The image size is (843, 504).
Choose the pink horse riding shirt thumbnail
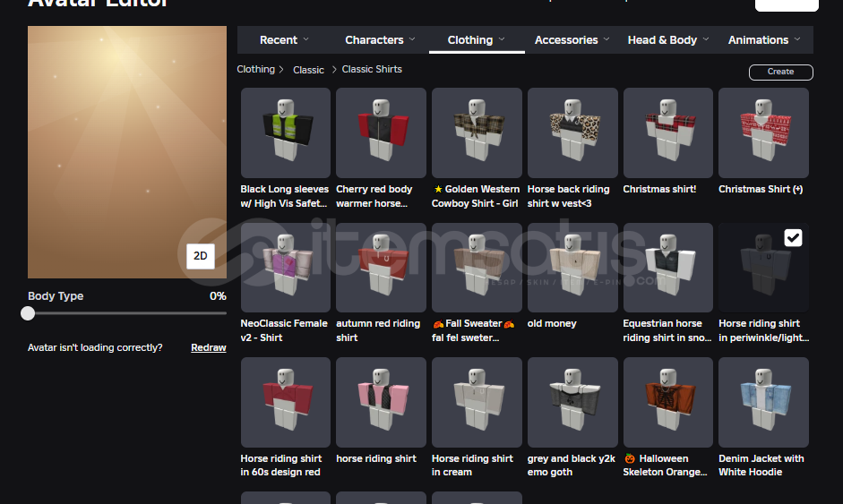tap(381, 402)
